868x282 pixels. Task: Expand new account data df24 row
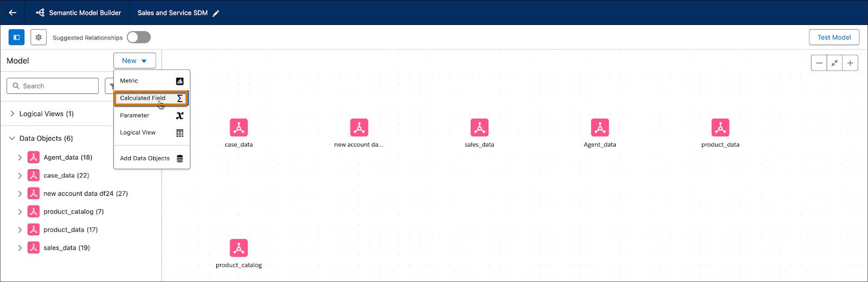[x=20, y=194]
